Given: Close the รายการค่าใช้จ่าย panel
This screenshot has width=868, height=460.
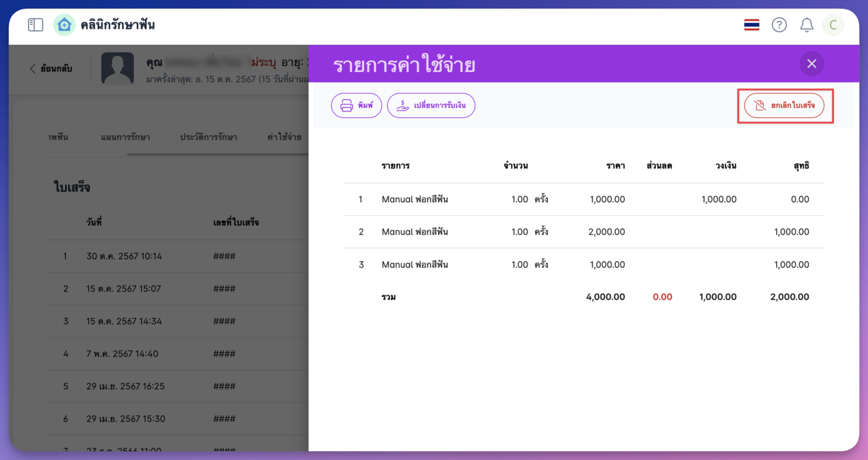Looking at the screenshot, I should point(812,64).
